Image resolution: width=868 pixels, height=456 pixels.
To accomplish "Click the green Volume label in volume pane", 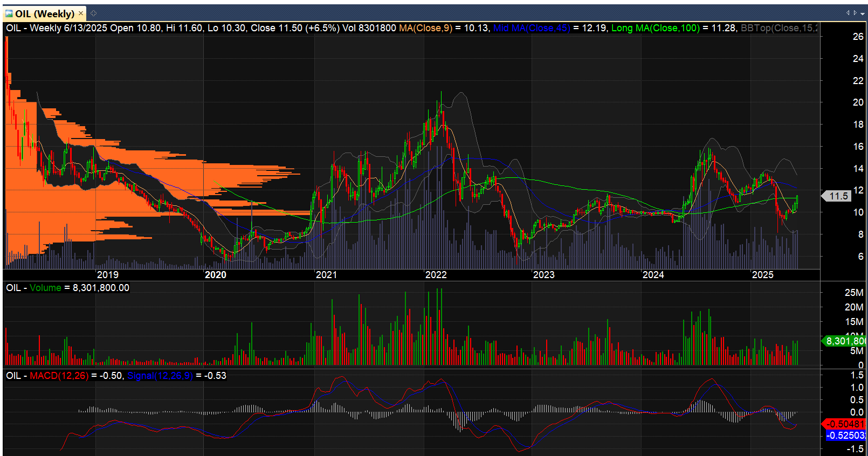I will pyautogui.click(x=45, y=288).
